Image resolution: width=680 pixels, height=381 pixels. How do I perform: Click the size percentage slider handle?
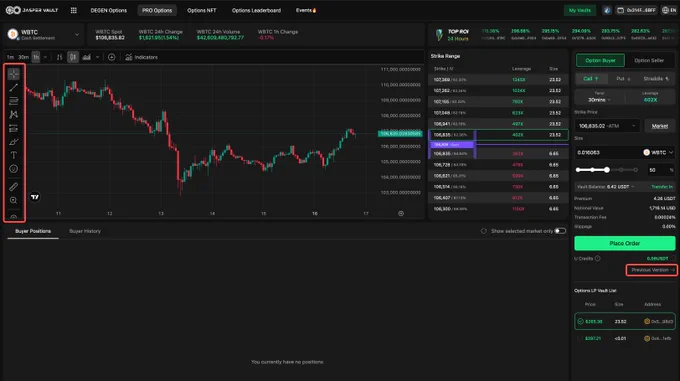coord(607,170)
